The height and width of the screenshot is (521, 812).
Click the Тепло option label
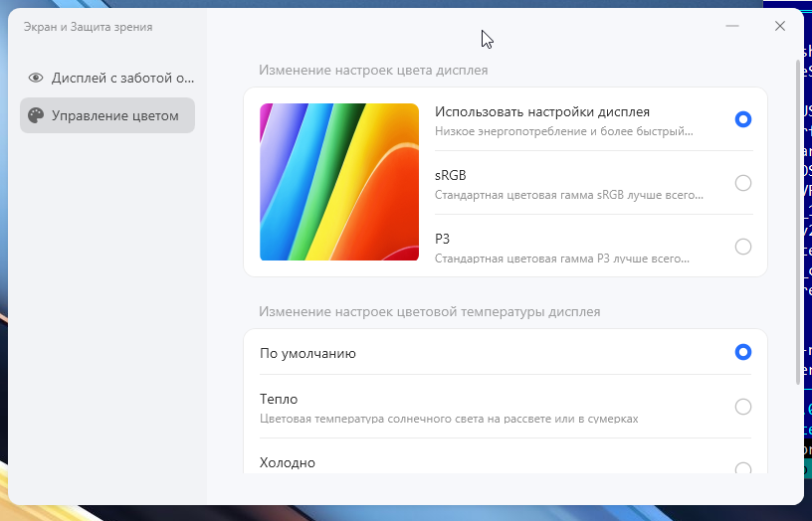point(279,400)
